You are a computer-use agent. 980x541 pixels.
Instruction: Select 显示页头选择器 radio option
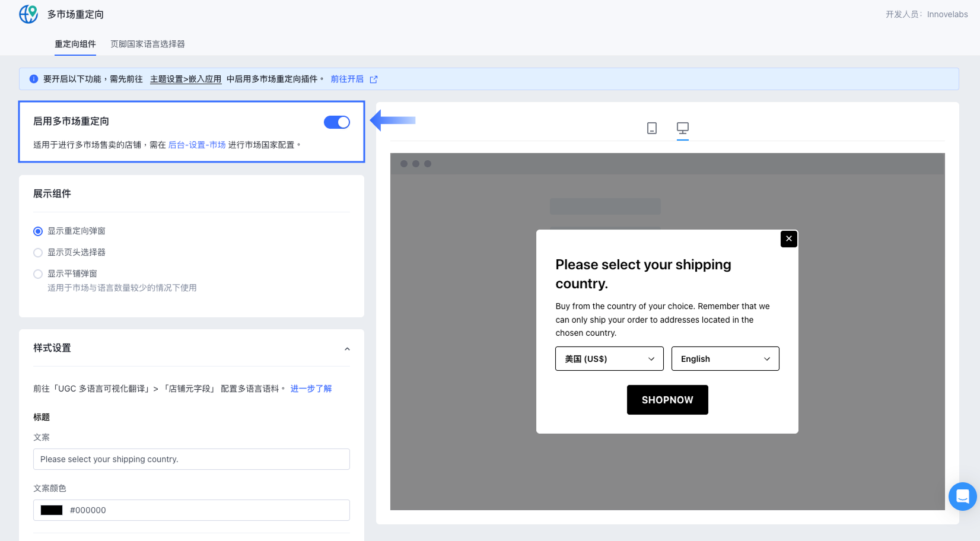click(x=38, y=253)
